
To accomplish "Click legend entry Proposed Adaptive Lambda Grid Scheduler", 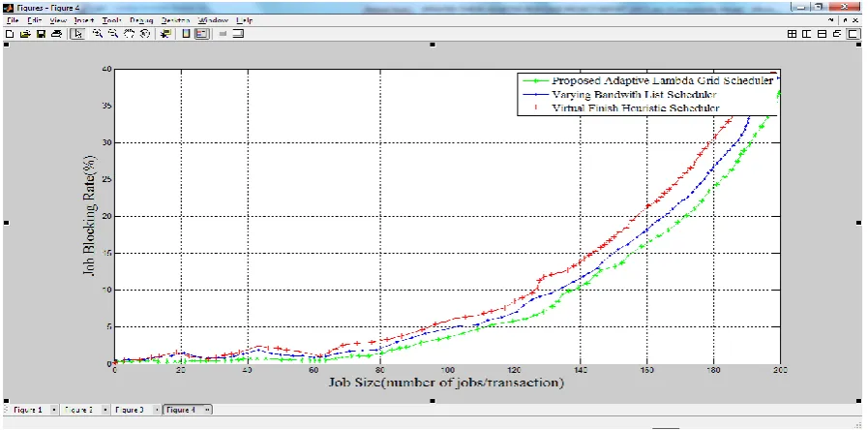I will click(x=662, y=81).
